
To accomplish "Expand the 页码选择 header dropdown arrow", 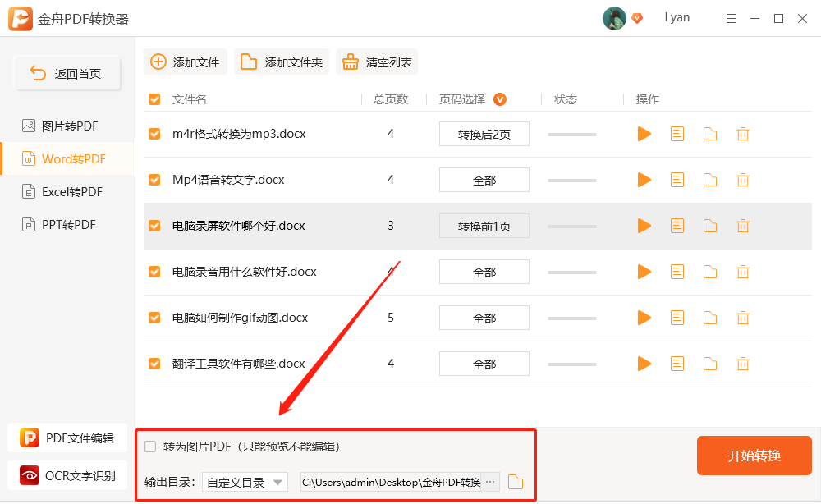I will coord(500,99).
